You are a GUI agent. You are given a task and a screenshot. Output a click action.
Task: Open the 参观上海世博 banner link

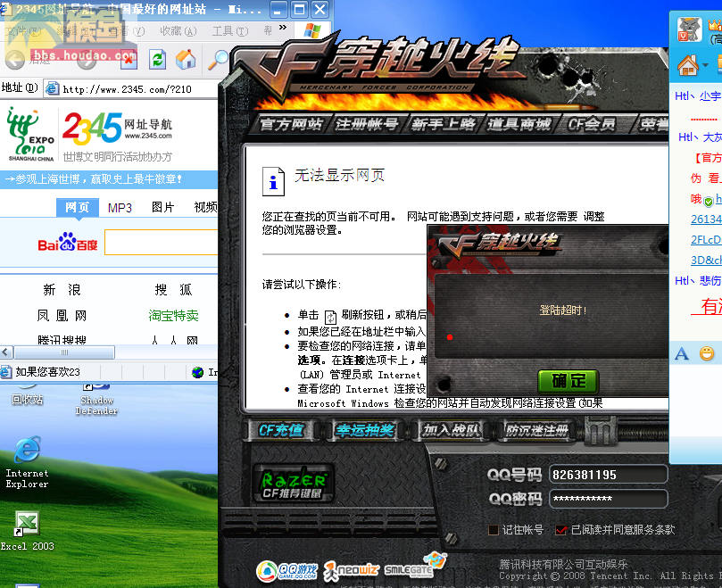[x=95, y=179]
